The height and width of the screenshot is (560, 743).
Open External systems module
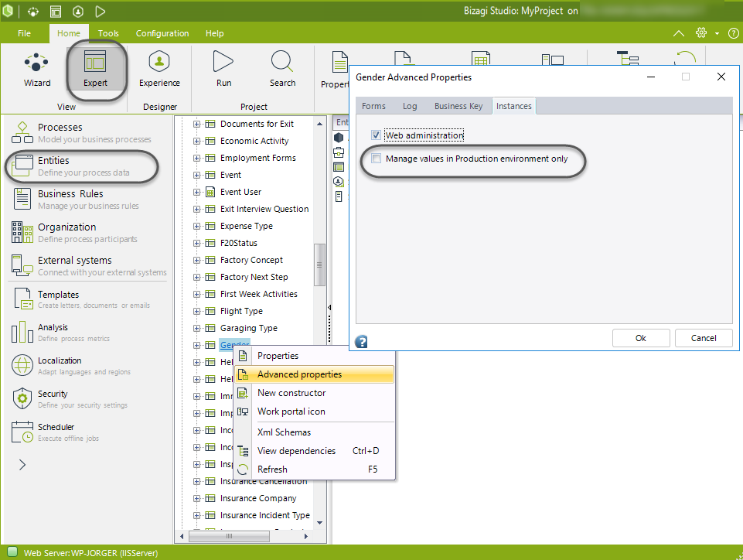pos(89,265)
